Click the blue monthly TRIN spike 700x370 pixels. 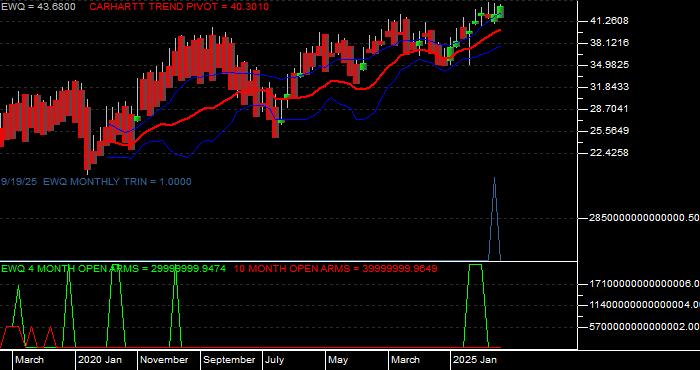click(494, 219)
